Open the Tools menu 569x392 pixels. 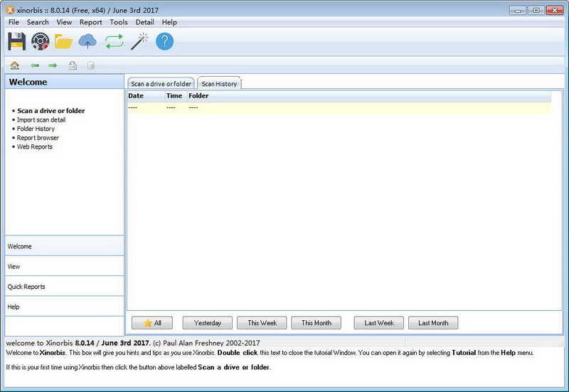(x=119, y=22)
